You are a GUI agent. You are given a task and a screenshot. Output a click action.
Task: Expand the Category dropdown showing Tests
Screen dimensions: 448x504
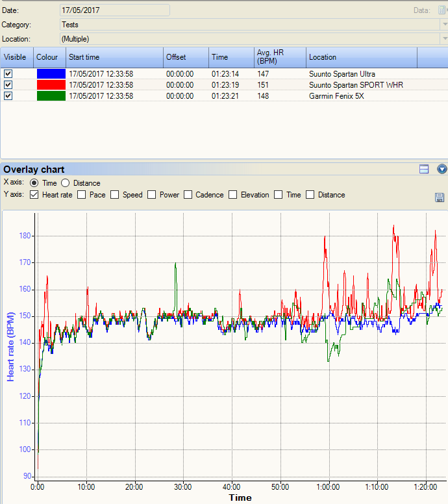click(443, 25)
